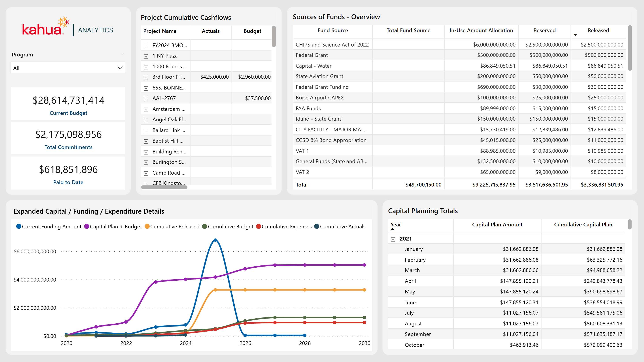Expand the FY2024 BMO project row
Screen dimensions: 644x362
pyautogui.click(x=146, y=46)
